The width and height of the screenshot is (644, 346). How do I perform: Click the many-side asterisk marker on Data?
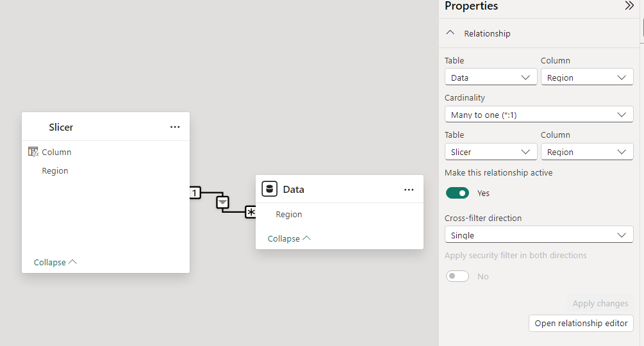point(251,212)
